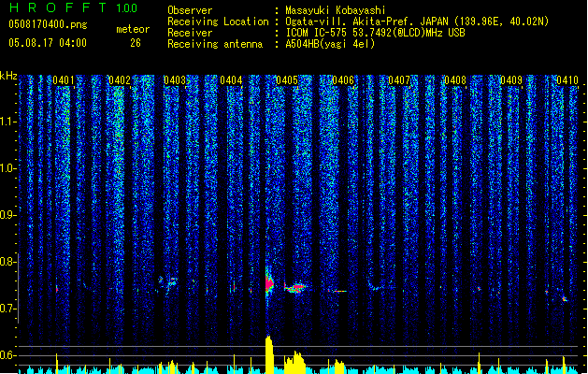Image resolution: width=588 pixels, height=374 pixels.
Task: Click the tallest yellow power peak in bottom graph
Action: (269, 354)
